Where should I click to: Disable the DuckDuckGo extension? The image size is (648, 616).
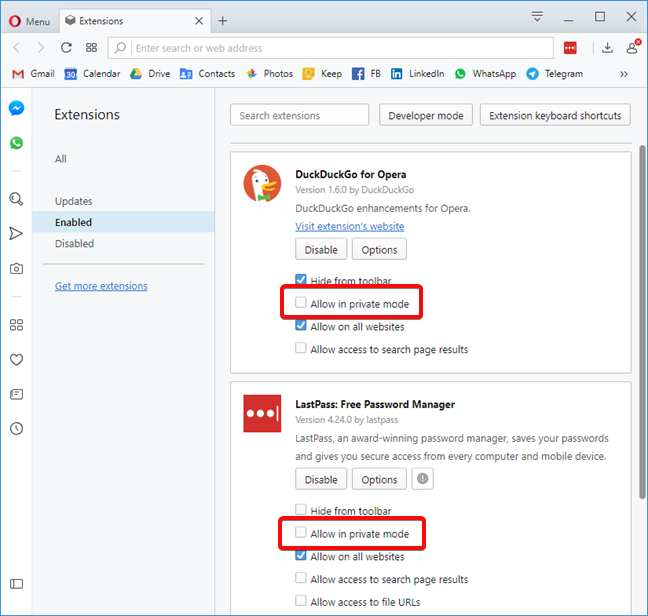pyautogui.click(x=321, y=249)
